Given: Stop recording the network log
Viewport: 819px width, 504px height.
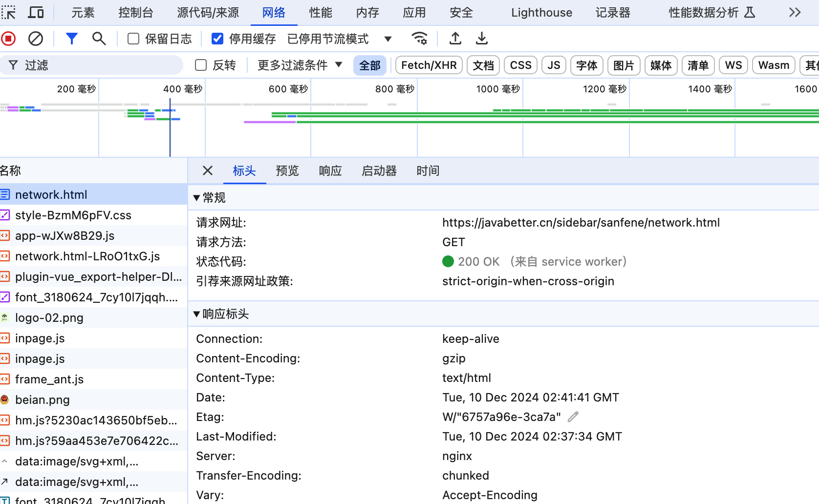Looking at the screenshot, I should tap(8, 38).
